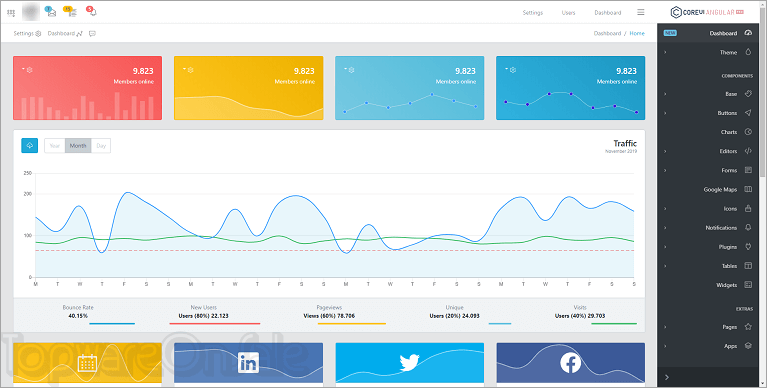
Task: Open gear dropdown on the red card
Action: 27,70
